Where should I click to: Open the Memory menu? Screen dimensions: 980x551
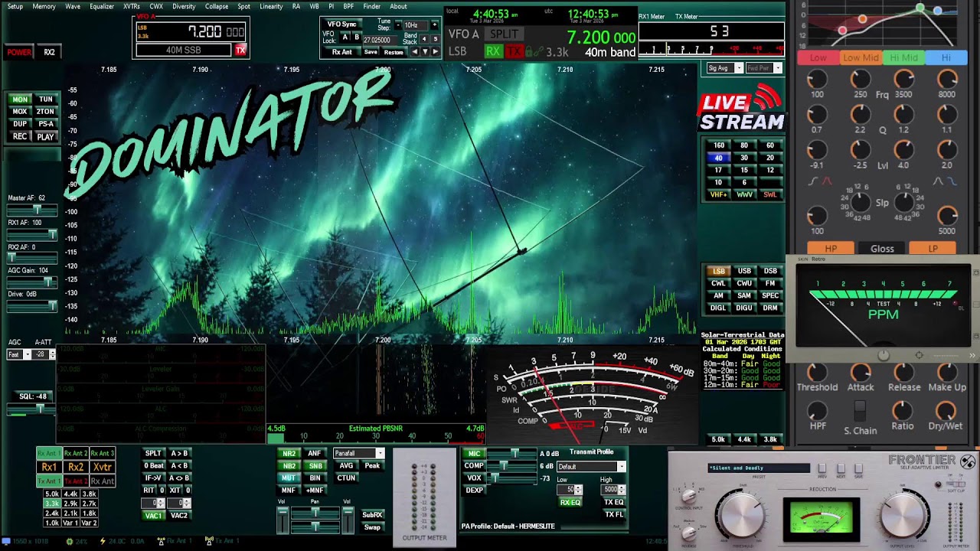(x=44, y=6)
